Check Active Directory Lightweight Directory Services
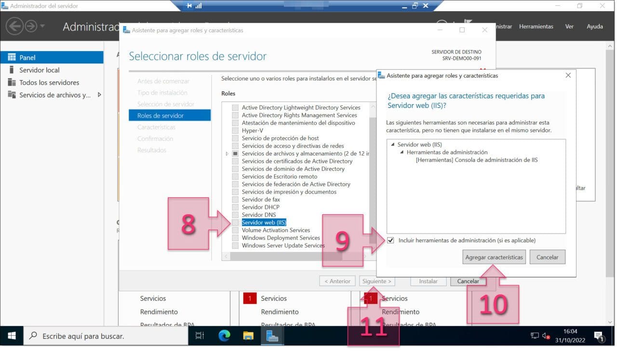This screenshot has height=364, width=617. tap(235, 107)
